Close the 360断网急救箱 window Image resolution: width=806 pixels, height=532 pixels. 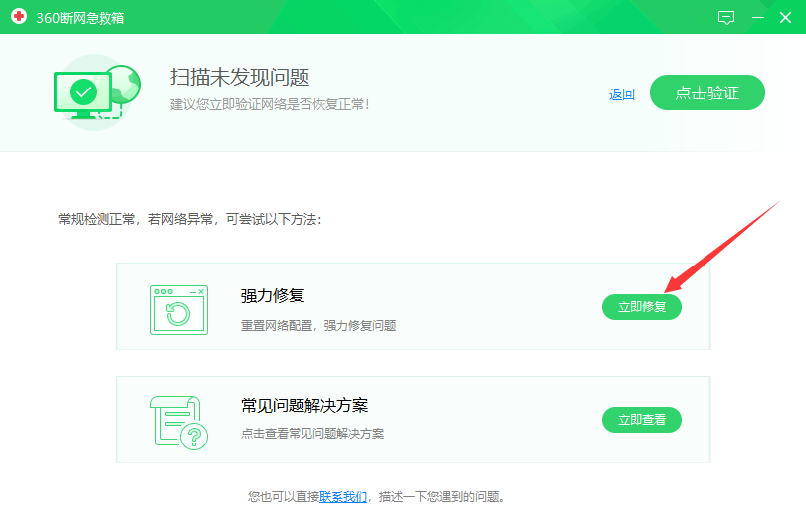[785, 18]
